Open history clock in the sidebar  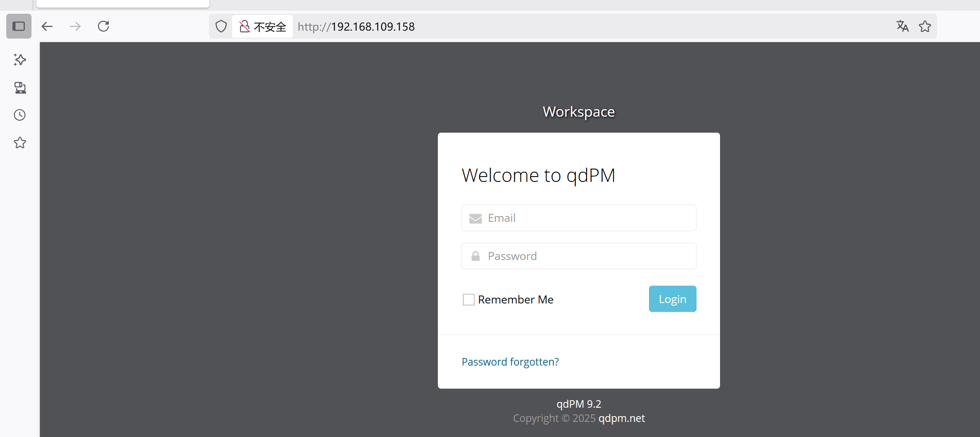tap(20, 115)
